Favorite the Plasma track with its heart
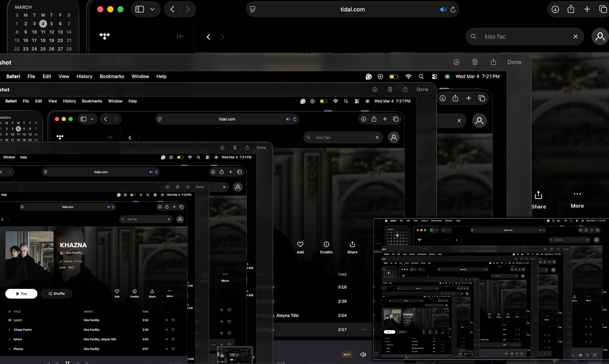This screenshot has height=364, width=609. pyautogui.click(x=173, y=349)
